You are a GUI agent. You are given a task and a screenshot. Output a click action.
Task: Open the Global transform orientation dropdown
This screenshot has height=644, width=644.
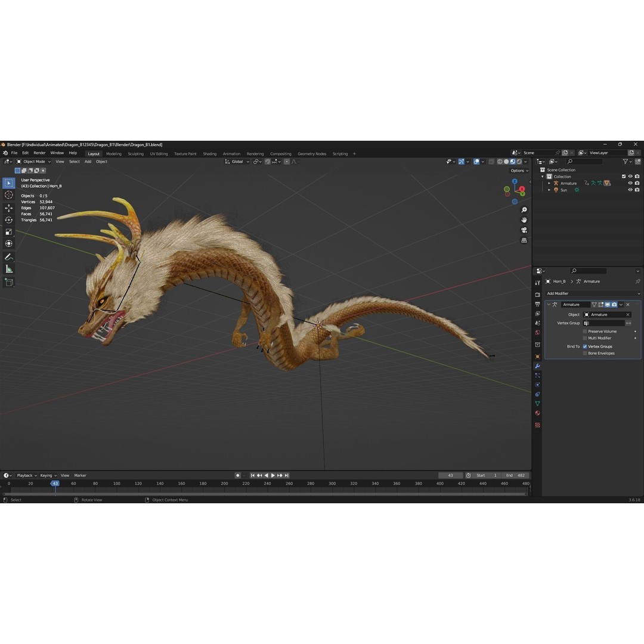[237, 162]
